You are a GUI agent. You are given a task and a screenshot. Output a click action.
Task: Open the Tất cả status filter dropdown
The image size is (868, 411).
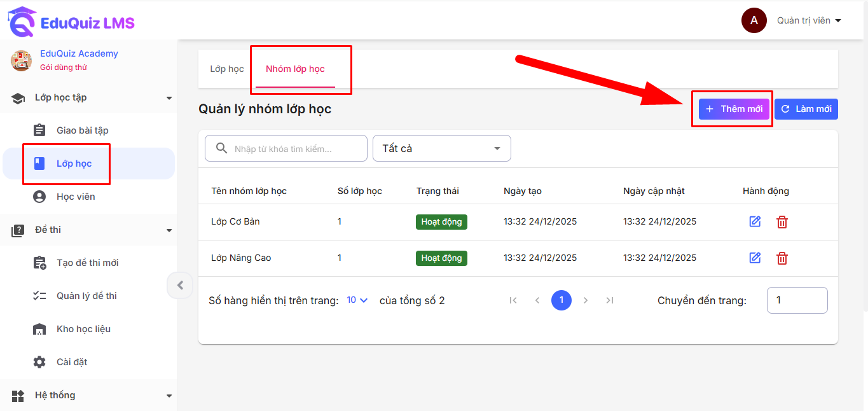coord(442,148)
